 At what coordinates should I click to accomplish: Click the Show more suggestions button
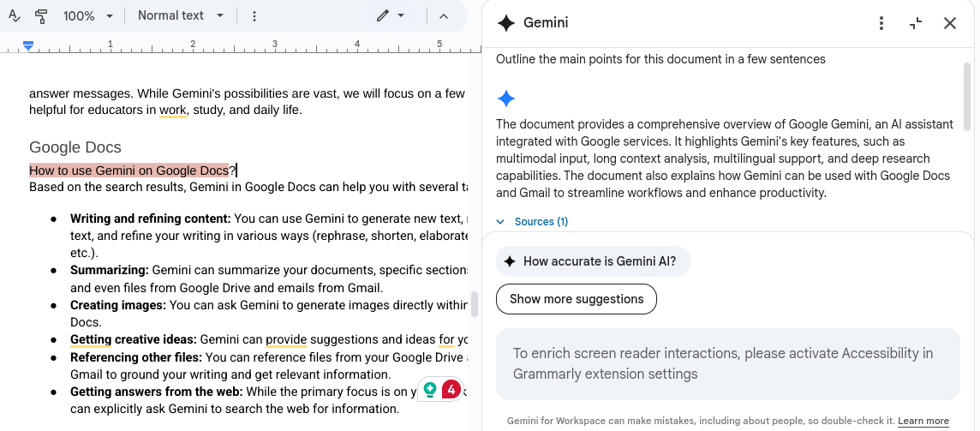(577, 299)
